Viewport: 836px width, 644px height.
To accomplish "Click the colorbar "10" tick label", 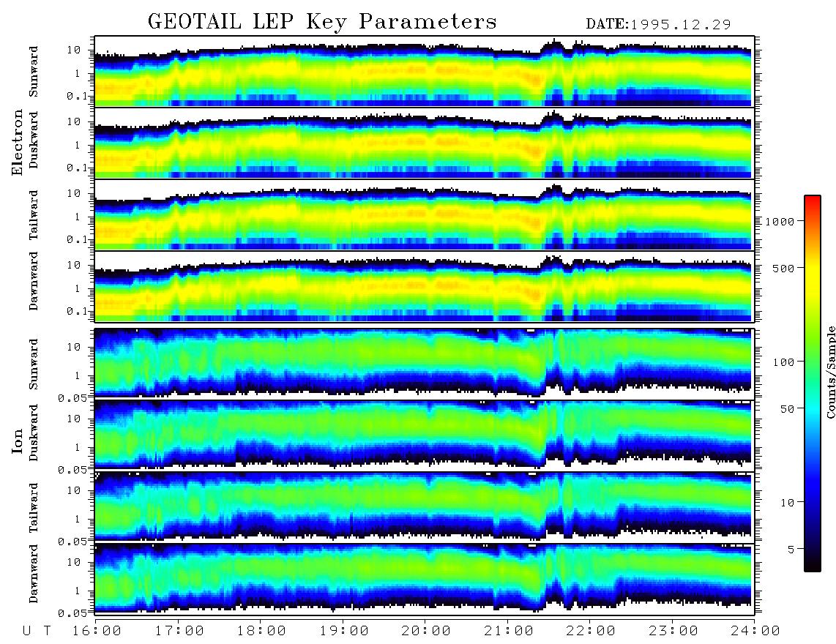I will [787, 503].
